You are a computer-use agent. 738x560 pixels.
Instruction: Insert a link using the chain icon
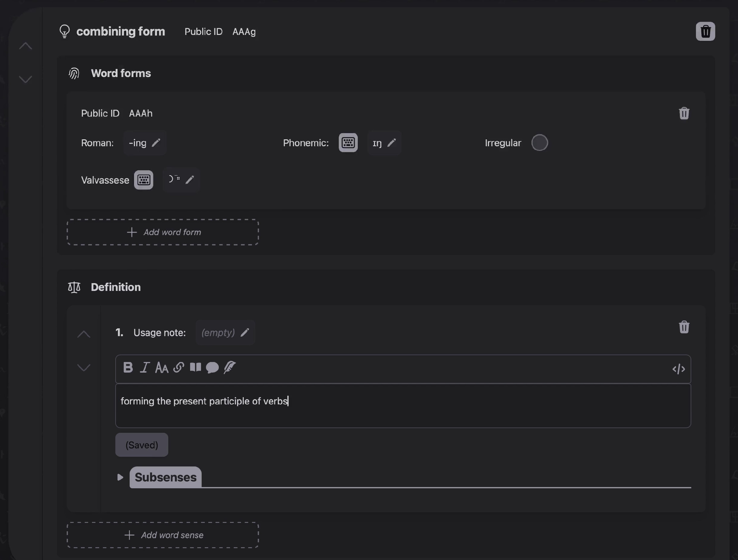coord(179,367)
